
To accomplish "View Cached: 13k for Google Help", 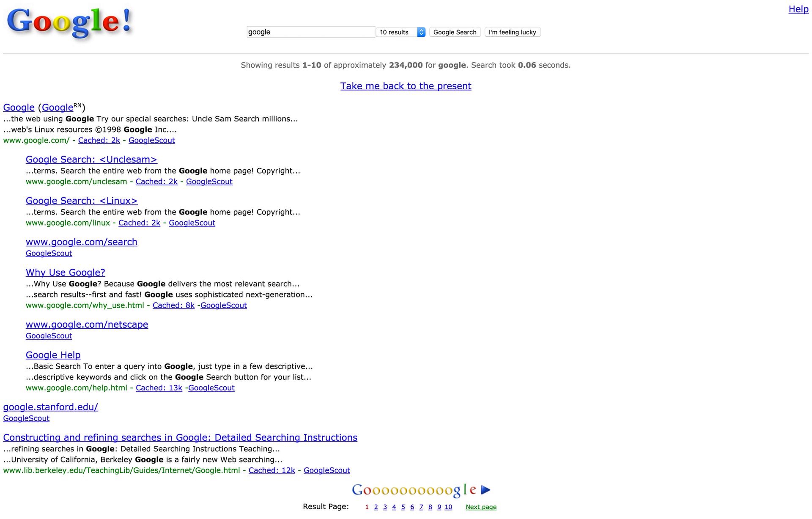I will coord(159,388).
